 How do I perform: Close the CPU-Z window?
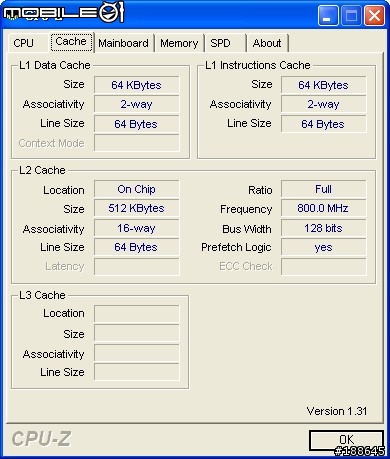[x=374, y=15]
